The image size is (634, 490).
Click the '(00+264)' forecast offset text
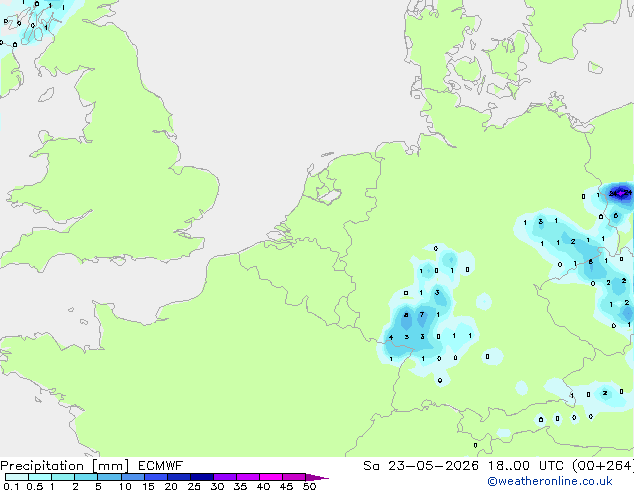click(x=603, y=466)
